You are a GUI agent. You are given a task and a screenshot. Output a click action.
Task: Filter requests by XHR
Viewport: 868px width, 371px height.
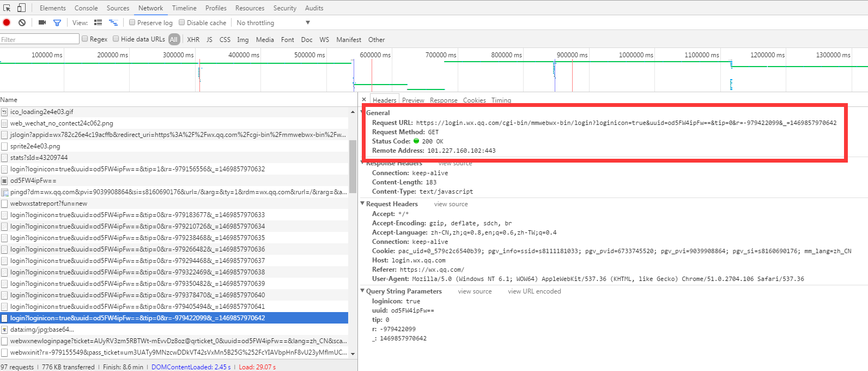click(193, 39)
